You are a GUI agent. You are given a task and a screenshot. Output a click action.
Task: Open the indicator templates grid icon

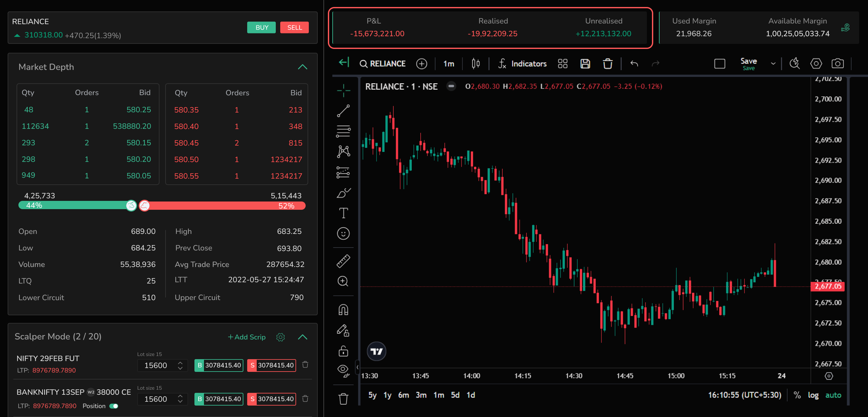[x=562, y=64]
